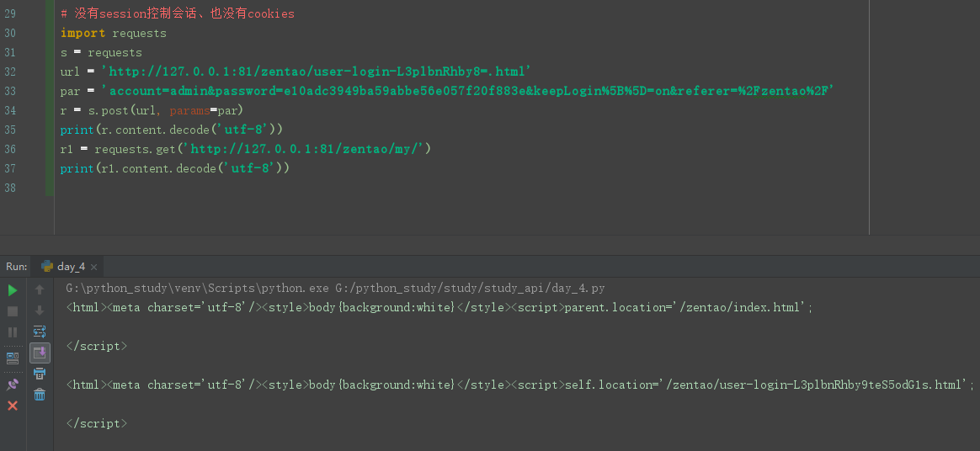Click line number 32 in gutter
This screenshot has width=980, height=451.
click(10, 72)
